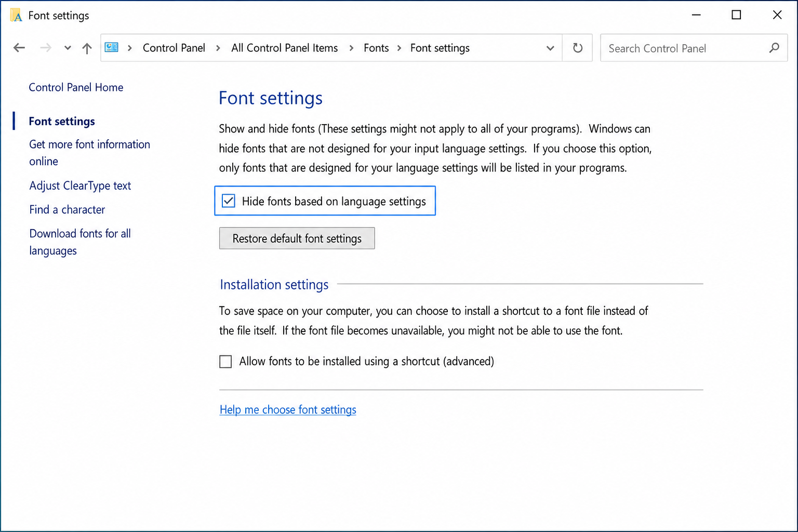This screenshot has height=532, width=798.
Task: Open Find a character link
Action: pyautogui.click(x=67, y=209)
